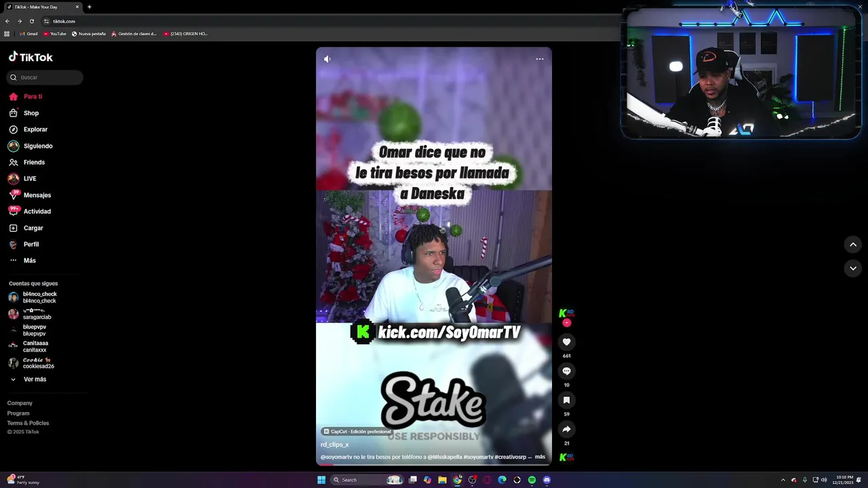Open Cargar upload page
This screenshot has height=488, width=868.
tap(26, 228)
